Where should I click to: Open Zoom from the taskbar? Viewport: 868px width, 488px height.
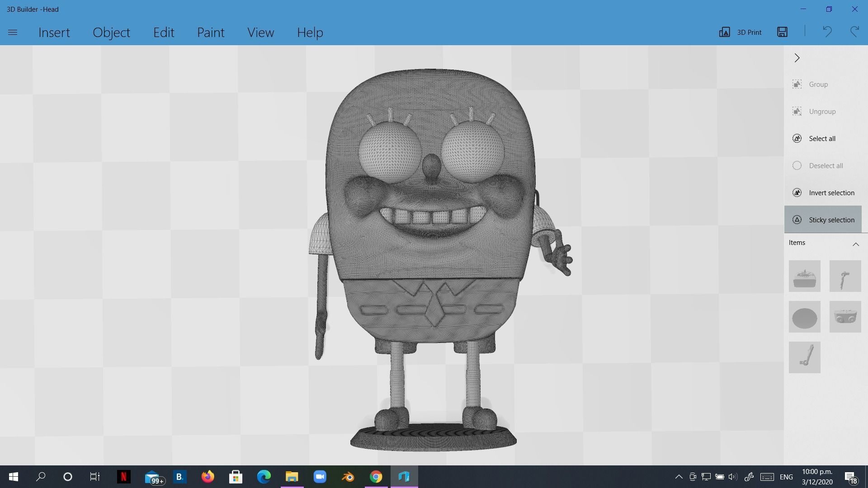click(x=320, y=477)
